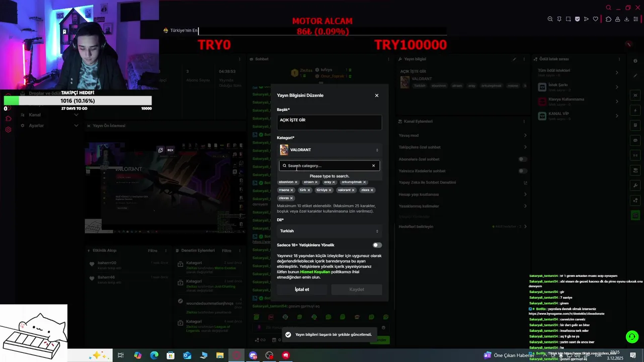Click the green clapperboard sidebar icon
The image size is (644, 362).
(635, 215)
